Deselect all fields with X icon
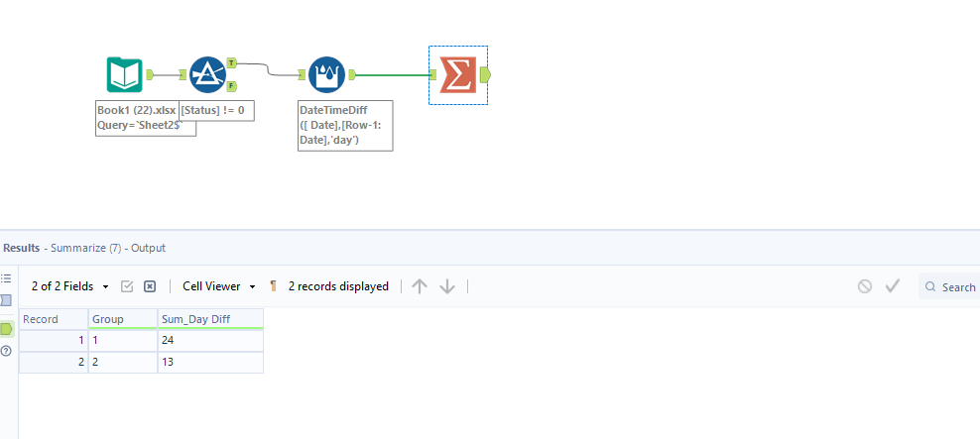The width and height of the screenshot is (980, 439). click(x=150, y=286)
